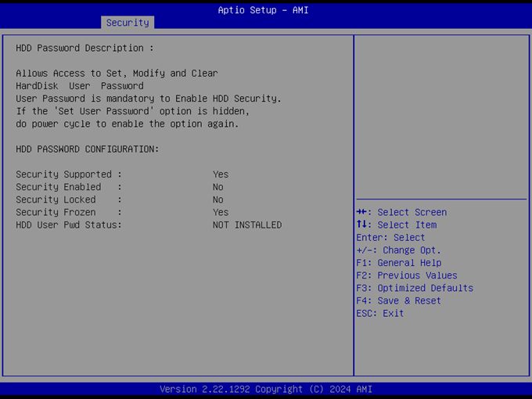Screen dimensions: 532x399
Task: Click the ESC: Exit hint
Action: coord(379,313)
